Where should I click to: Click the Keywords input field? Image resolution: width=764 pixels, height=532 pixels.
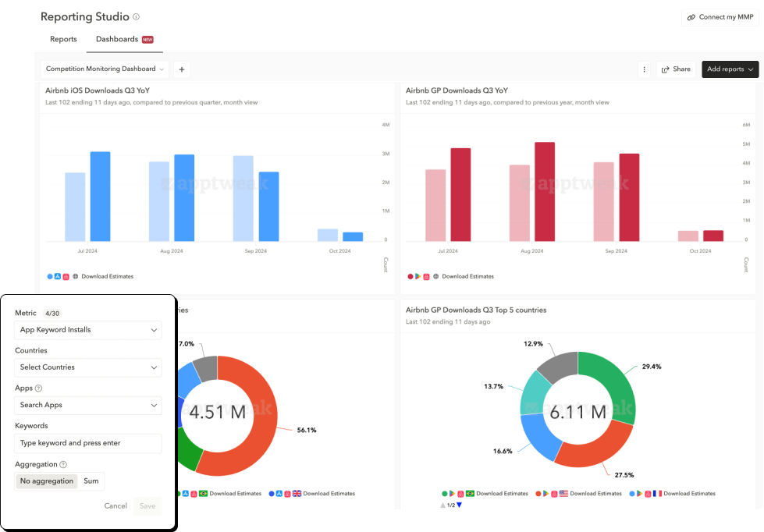[x=87, y=443]
